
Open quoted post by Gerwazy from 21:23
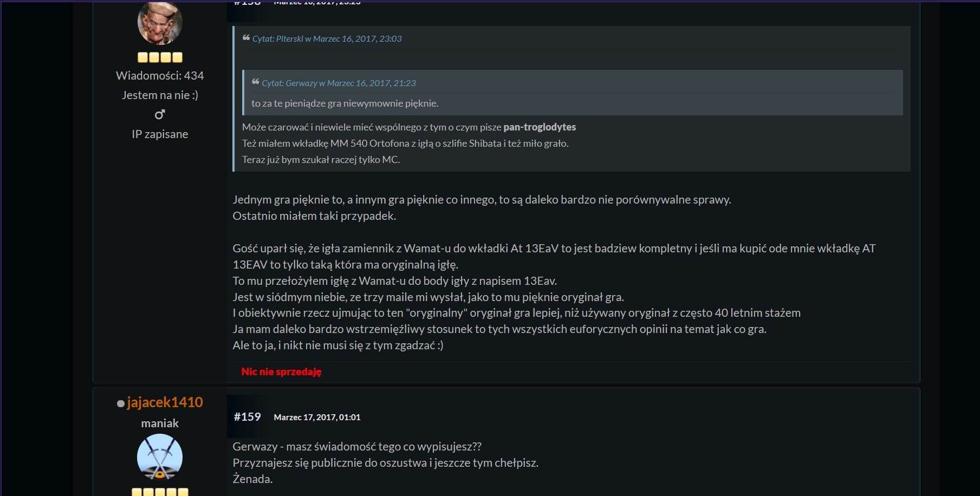coord(339,83)
